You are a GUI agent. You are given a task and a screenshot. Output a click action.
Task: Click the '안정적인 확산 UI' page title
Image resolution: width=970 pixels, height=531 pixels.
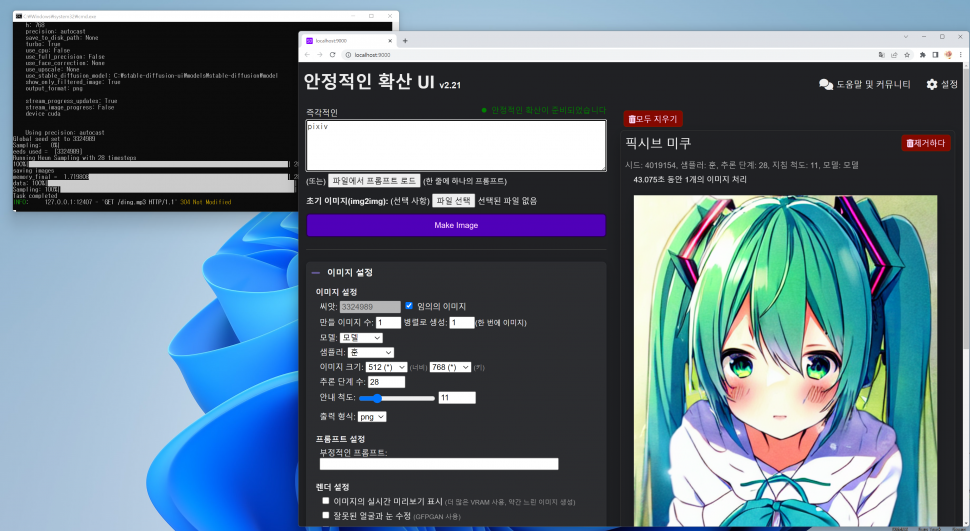click(x=369, y=81)
